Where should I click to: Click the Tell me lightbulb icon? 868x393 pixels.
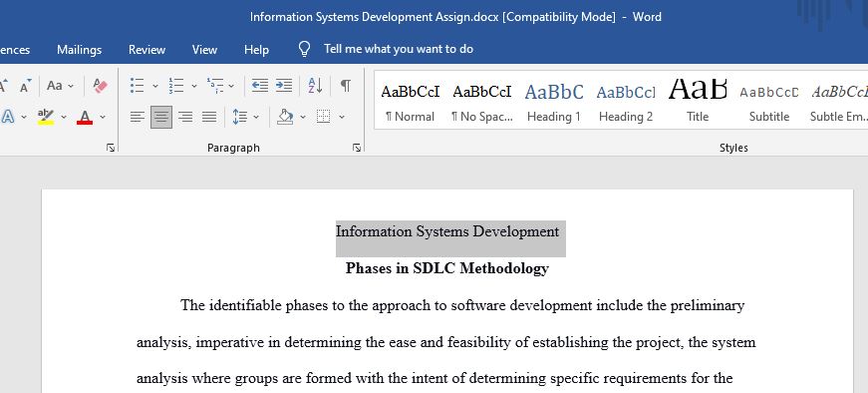coord(304,49)
